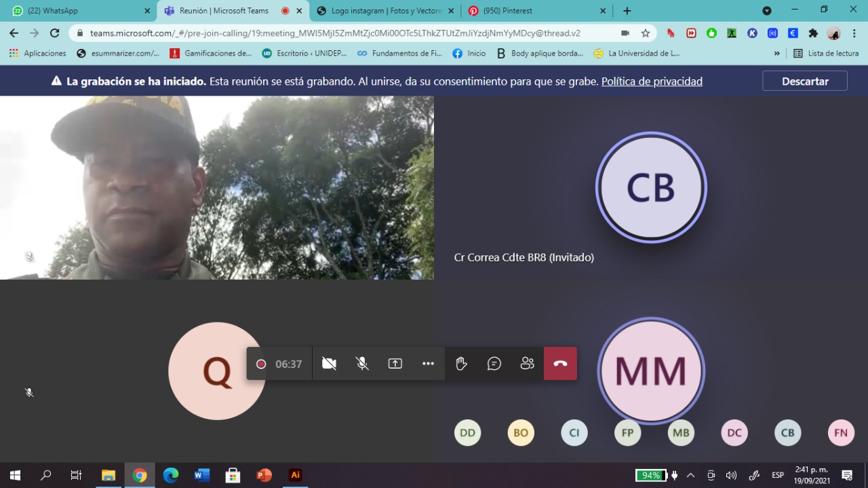868x488 pixels.
Task: Open the Inicio Facebook bookmark
Action: [x=469, y=53]
